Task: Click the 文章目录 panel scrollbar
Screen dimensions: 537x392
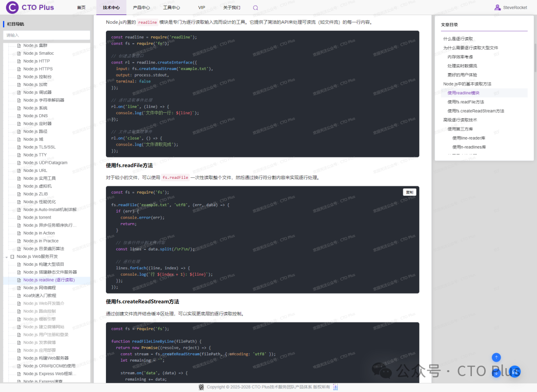Action: 535,58
